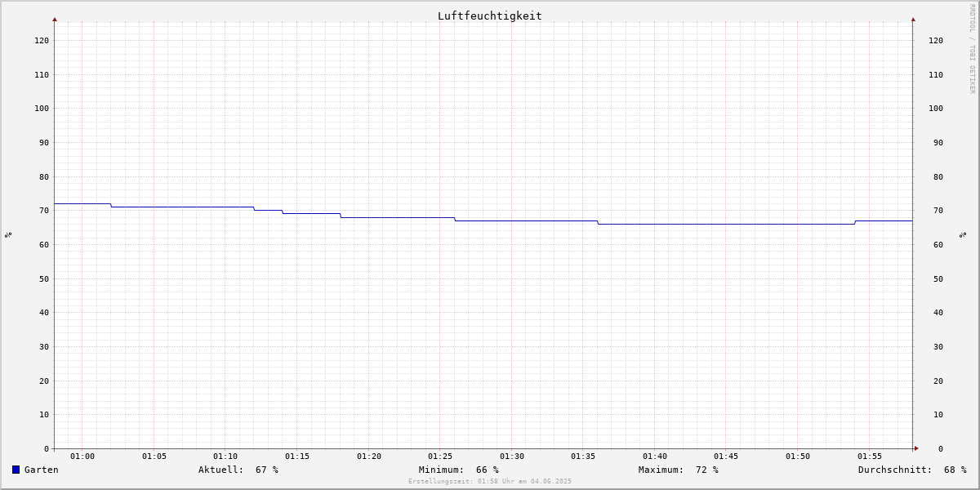Click the 60 label on left axis
This screenshot has height=490, width=980.
(44, 244)
